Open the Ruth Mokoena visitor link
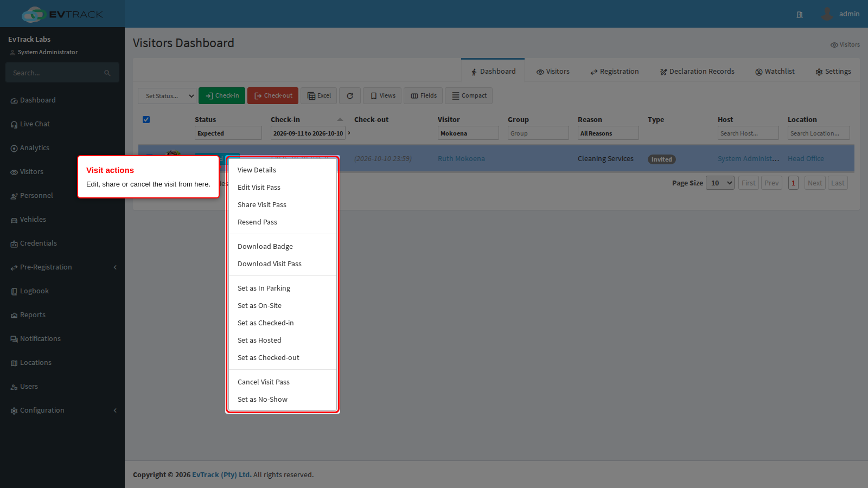Screen dimensions: 868x488 [x=461, y=159]
